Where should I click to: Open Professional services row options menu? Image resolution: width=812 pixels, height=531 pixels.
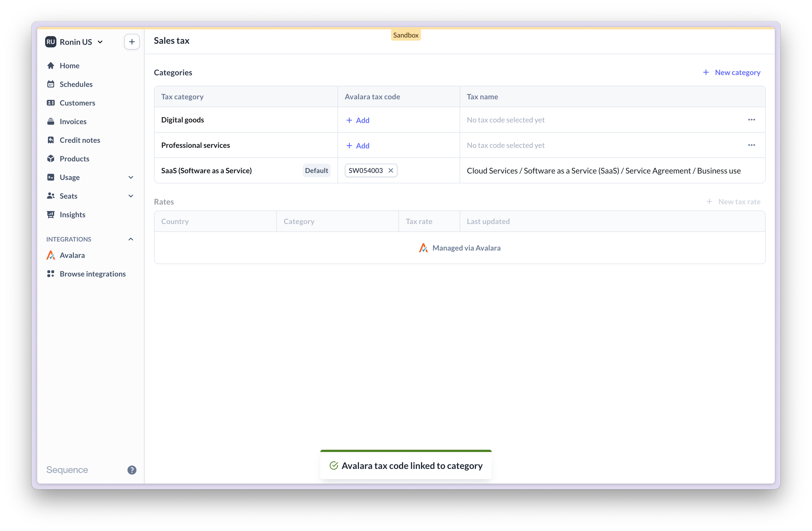[751, 145]
